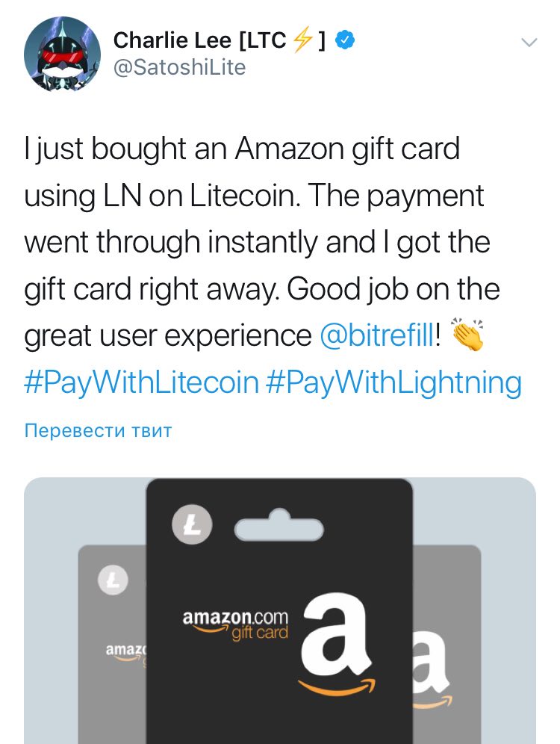
Task: Click the lightning bolt emoji in name
Action: 303,40
